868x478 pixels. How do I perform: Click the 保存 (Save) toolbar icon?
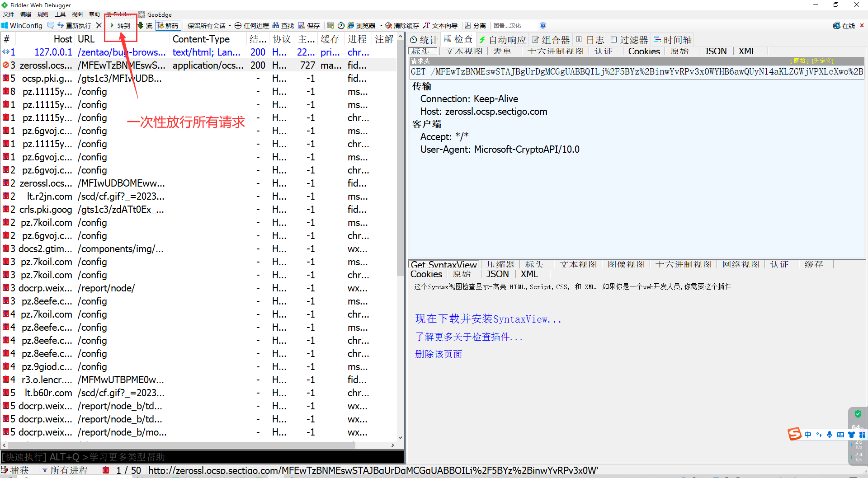point(309,26)
